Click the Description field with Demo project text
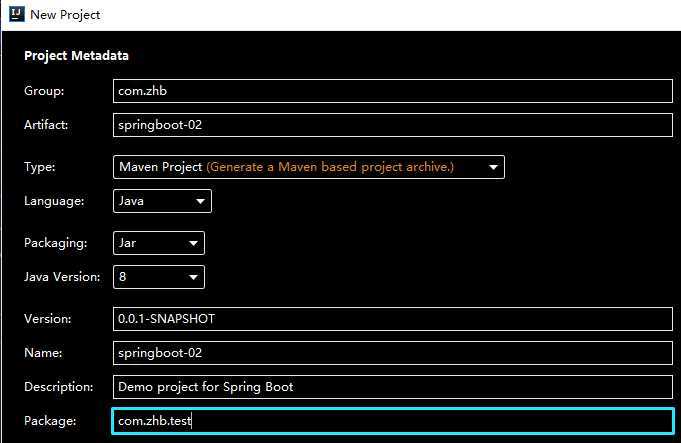This screenshot has width=681, height=443. coord(393,387)
